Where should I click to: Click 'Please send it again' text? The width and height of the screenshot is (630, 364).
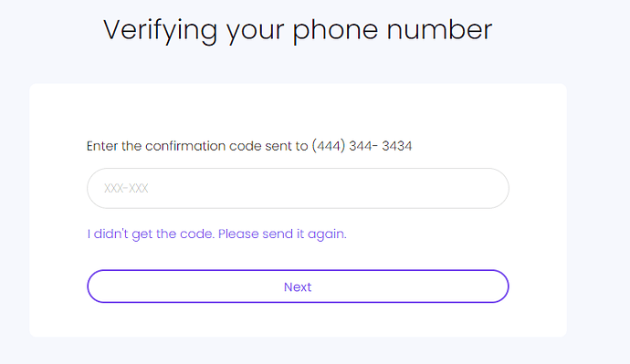pos(282,234)
